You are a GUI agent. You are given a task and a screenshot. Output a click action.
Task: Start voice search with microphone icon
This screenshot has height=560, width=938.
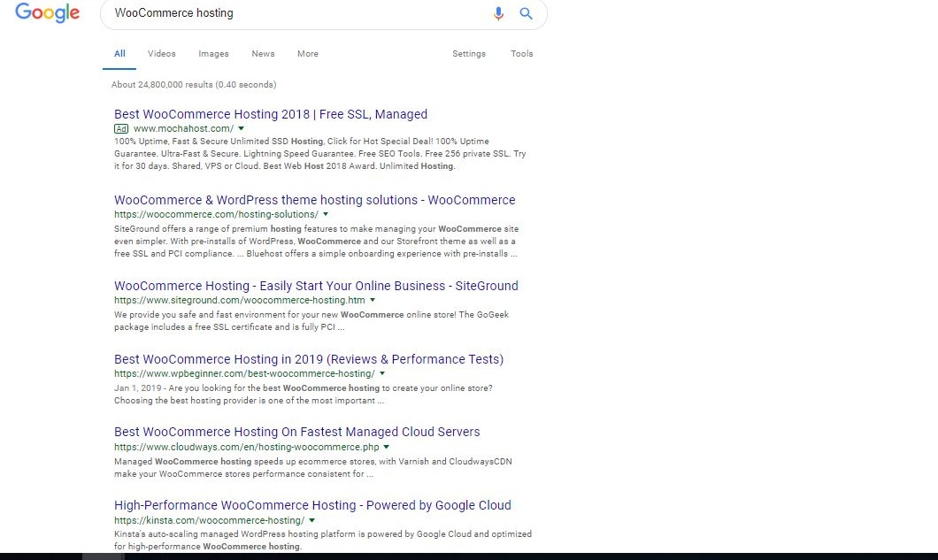pos(498,13)
